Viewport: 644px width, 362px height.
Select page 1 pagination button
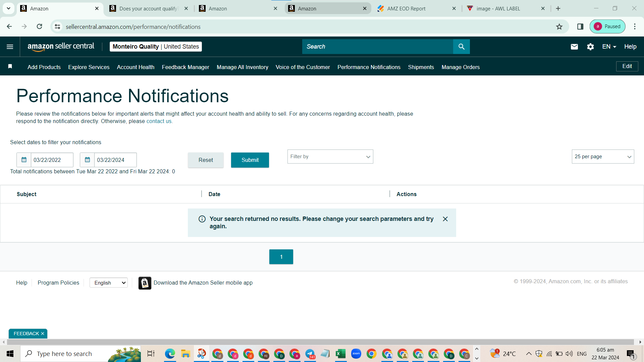click(281, 257)
